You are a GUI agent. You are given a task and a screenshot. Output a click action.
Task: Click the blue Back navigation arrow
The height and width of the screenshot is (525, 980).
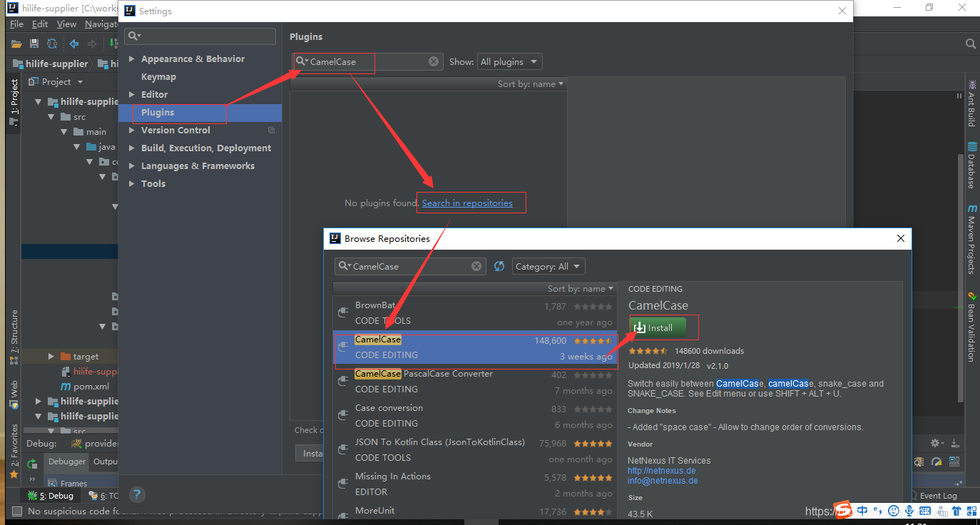click(73, 44)
